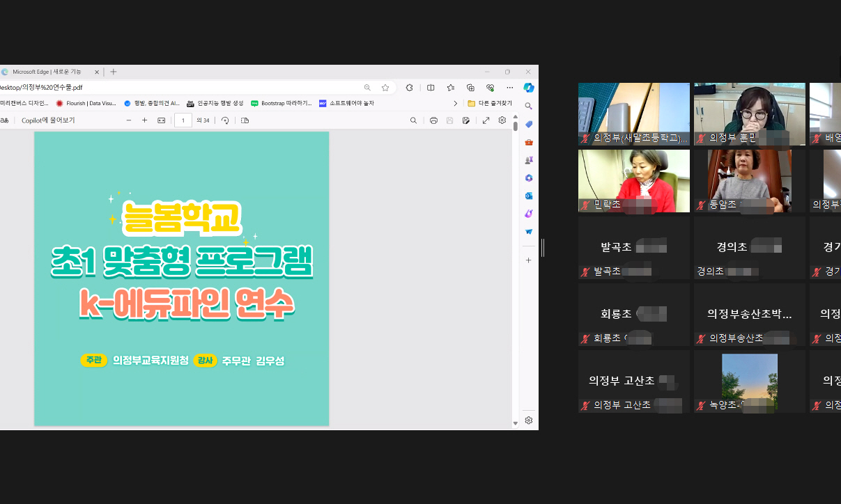The width and height of the screenshot is (841, 504).
Task: Open the 미리캔버스 디자인 bookmark
Action: coord(24,103)
